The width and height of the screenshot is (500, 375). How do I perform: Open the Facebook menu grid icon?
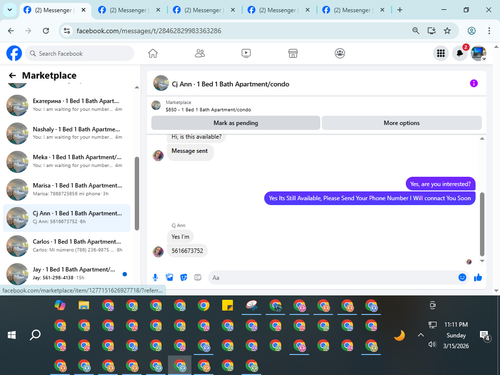[x=441, y=53]
